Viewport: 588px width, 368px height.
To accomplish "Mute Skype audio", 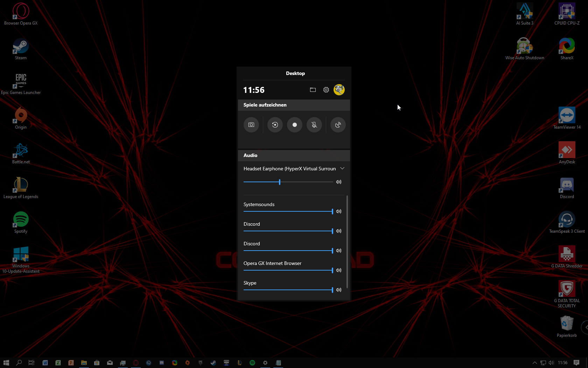I will pos(339,290).
